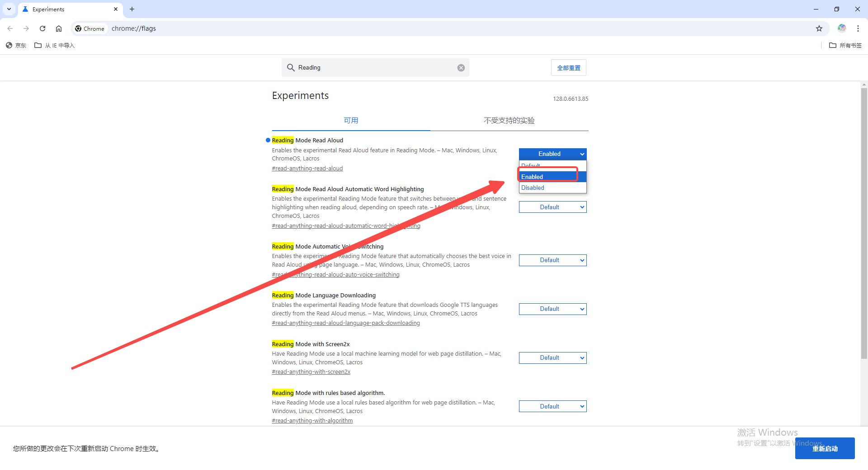
Task: Bookmark this page with the star icon
Action: pos(819,28)
